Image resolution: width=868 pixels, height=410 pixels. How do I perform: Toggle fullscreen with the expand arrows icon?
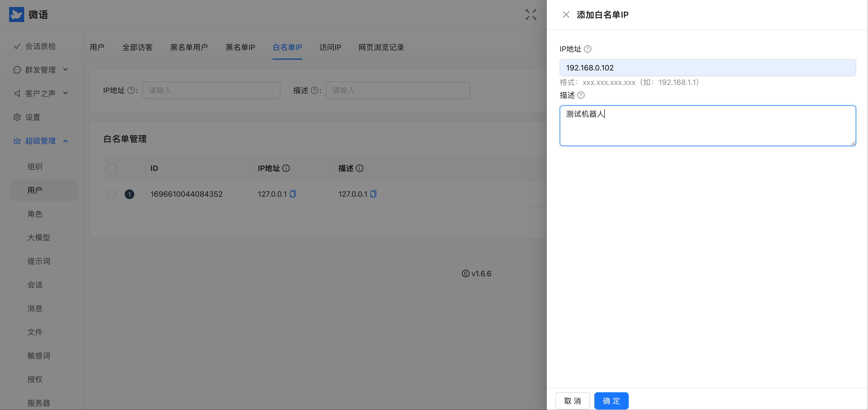pos(531,15)
